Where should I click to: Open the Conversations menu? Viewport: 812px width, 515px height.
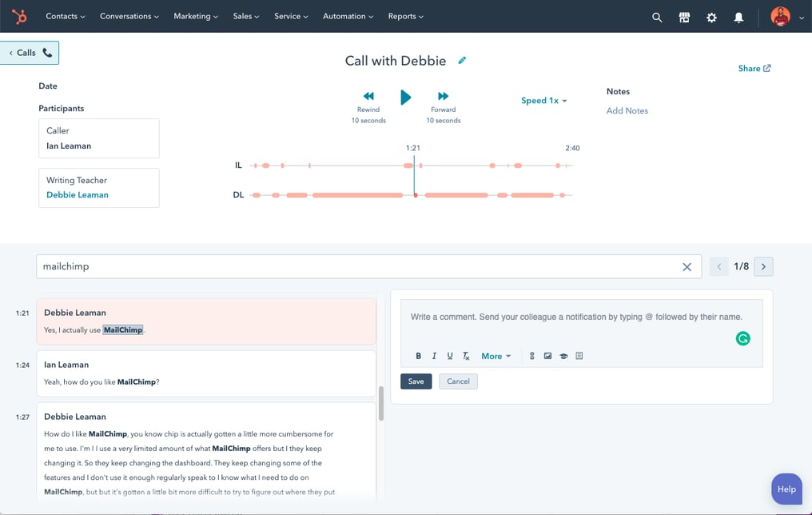point(129,17)
